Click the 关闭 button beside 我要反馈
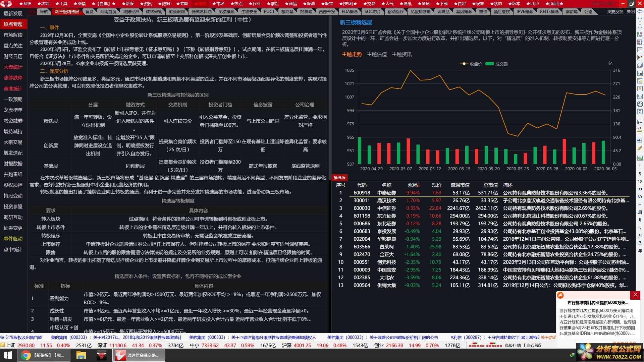The width and height of the screenshot is (644, 362). pyautogui.click(x=631, y=12)
